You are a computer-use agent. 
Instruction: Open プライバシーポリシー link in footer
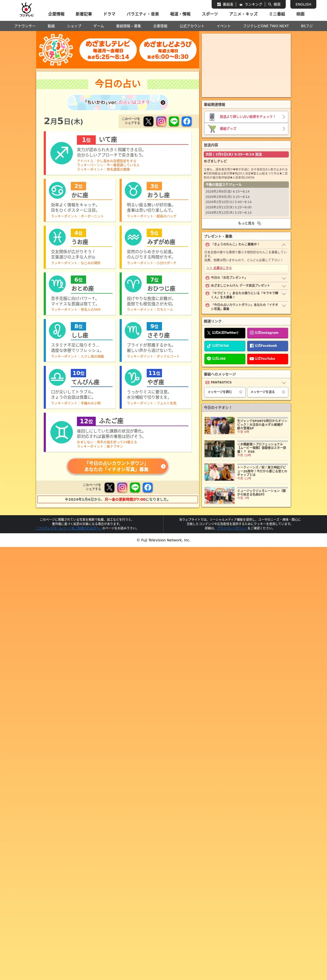click(x=232, y=528)
